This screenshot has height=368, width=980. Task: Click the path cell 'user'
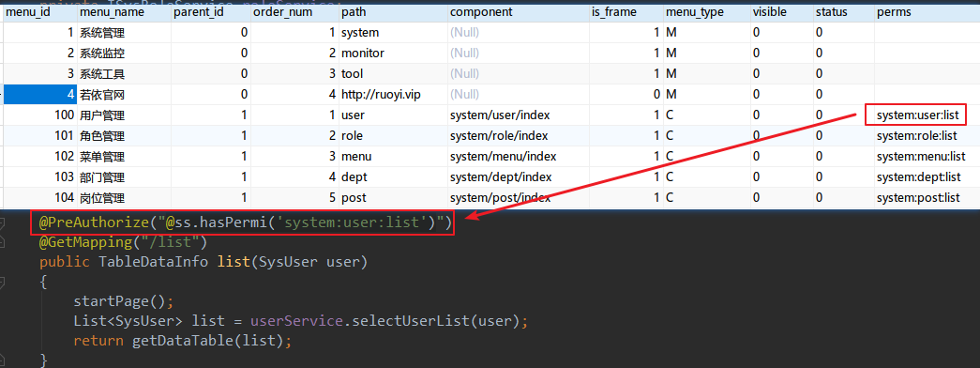(x=393, y=115)
